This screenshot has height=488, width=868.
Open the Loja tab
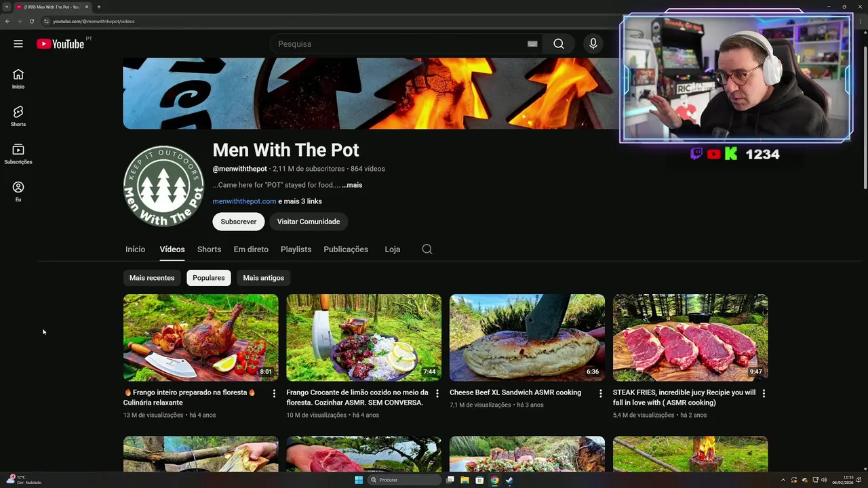click(x=392, y=249)
